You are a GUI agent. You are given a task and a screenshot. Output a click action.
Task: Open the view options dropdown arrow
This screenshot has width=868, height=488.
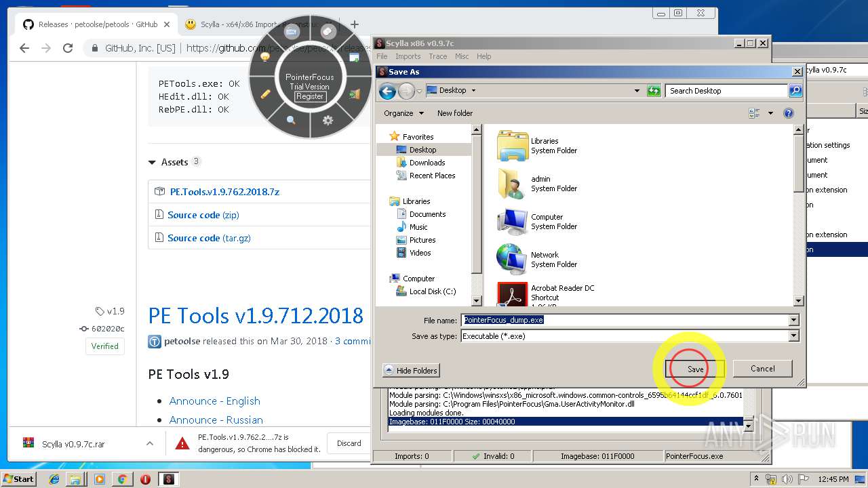[770, 113]
